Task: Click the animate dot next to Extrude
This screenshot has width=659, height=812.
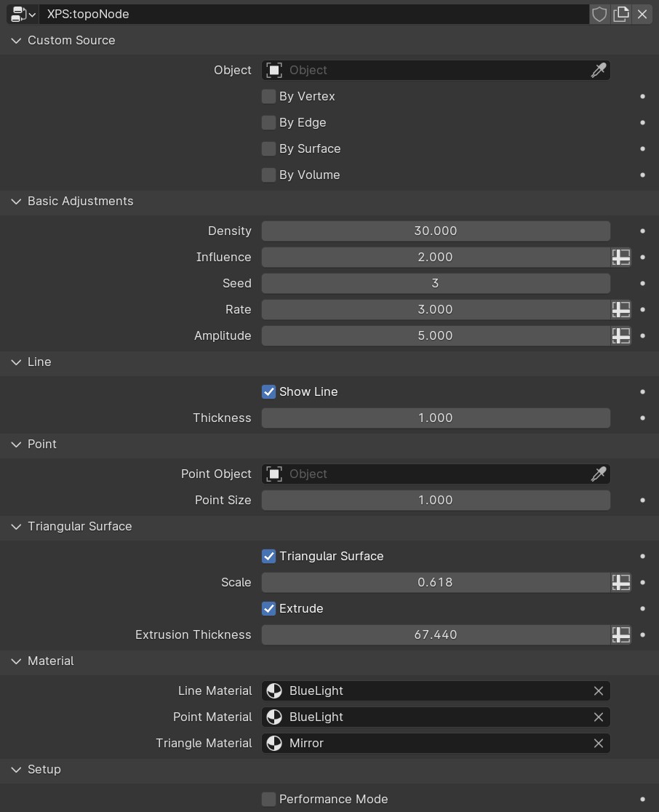Action: 642,608
